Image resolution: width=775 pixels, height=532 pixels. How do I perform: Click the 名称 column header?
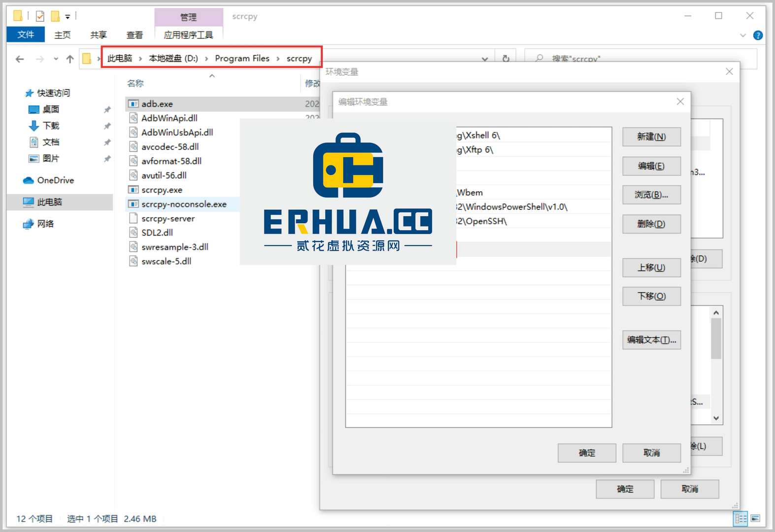point(135,83)
